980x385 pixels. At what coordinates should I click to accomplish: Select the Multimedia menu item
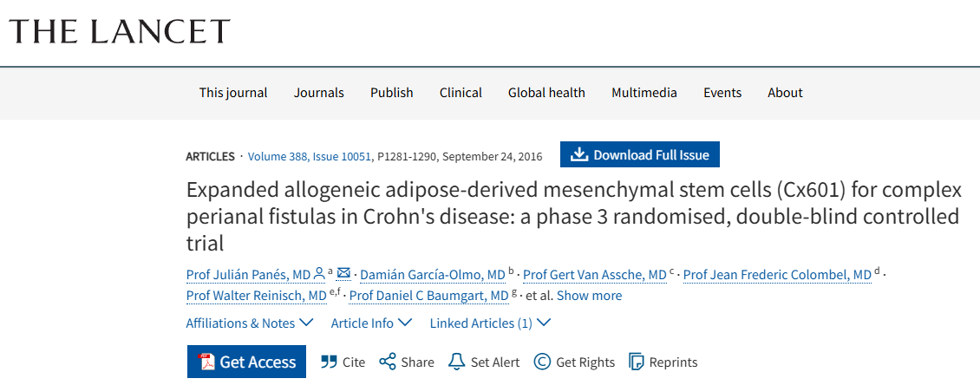(x=644, y=93)
